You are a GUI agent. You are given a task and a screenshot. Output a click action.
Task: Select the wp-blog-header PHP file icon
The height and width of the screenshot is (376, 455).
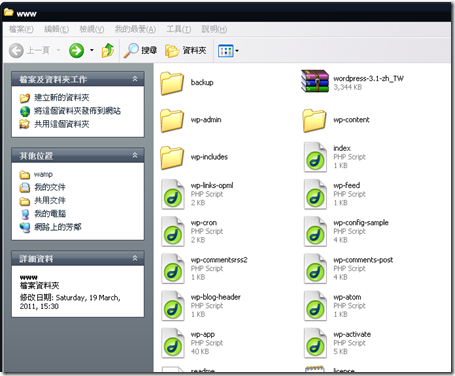173,306
